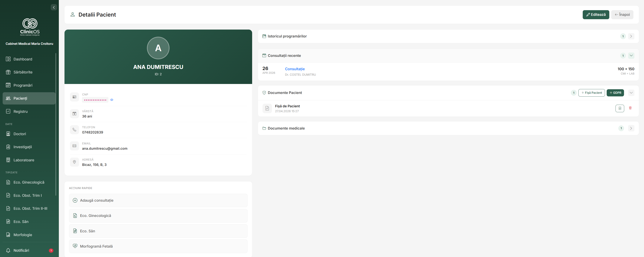The width and height of the screenshot is (644, 257).
Task: Select Pacienți in the sidebar
Action: (29, 98)
